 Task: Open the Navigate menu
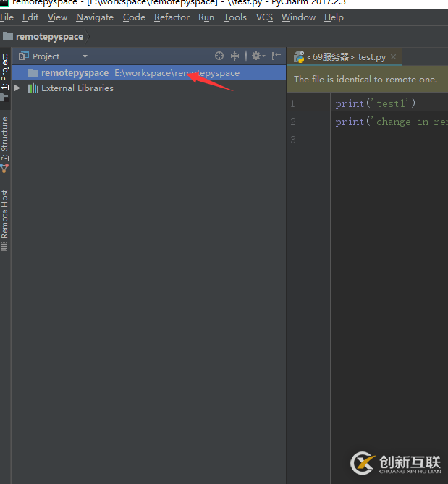95,17
